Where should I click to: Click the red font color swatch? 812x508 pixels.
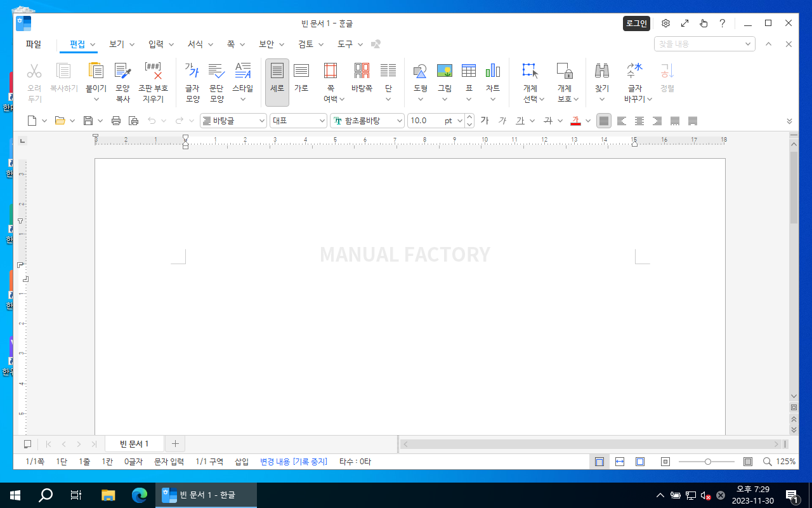[x=576, y=121]
